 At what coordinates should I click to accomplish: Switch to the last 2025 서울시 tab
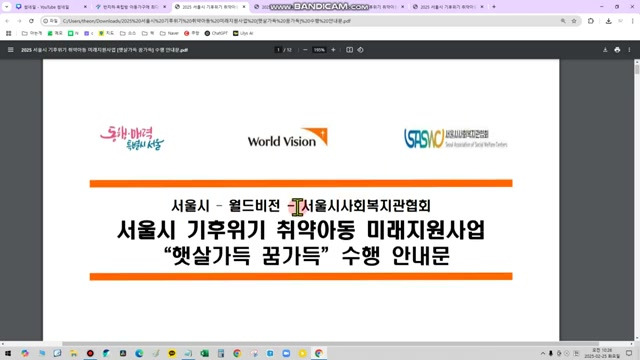pos(449,7)
